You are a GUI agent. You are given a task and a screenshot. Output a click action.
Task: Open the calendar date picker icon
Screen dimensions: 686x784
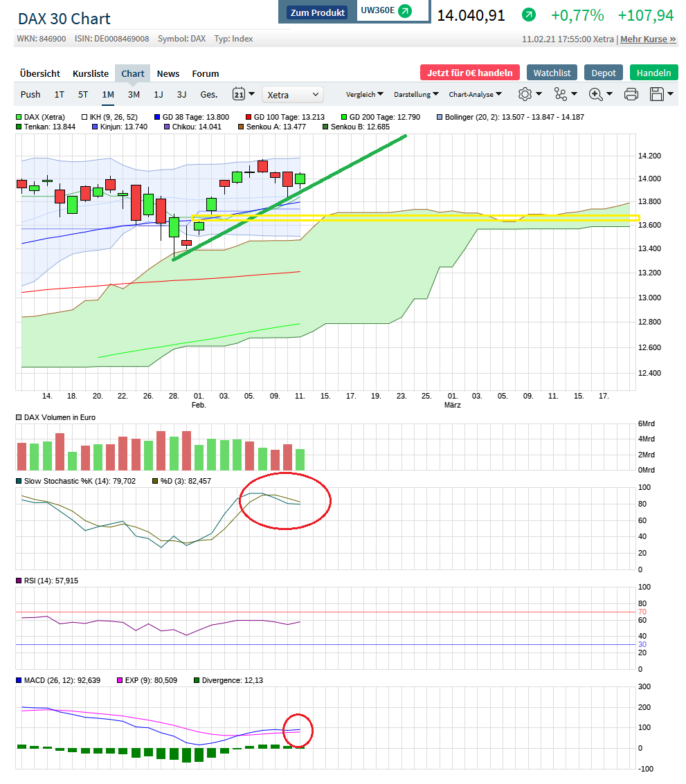pyautogui.click(x=239, y=93)
